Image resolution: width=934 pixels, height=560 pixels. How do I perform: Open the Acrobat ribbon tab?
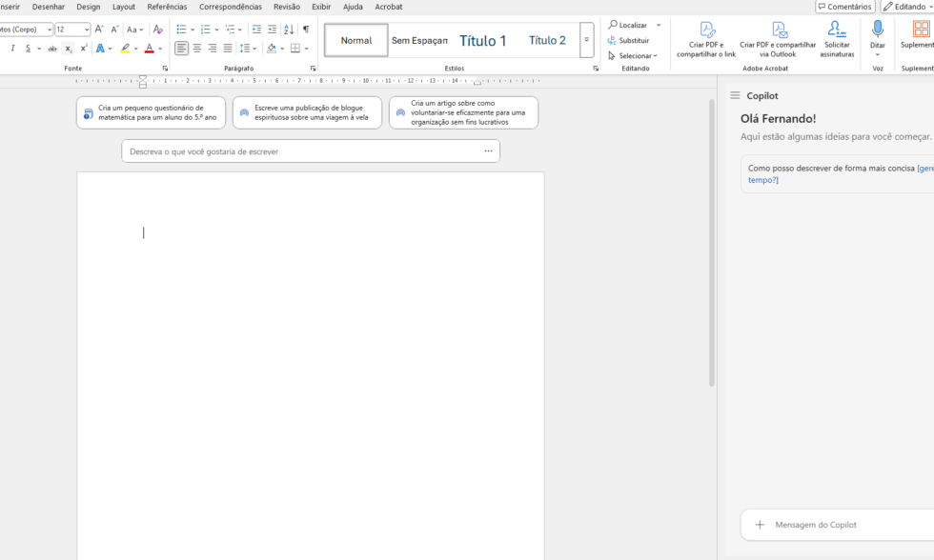pos(388,7)
